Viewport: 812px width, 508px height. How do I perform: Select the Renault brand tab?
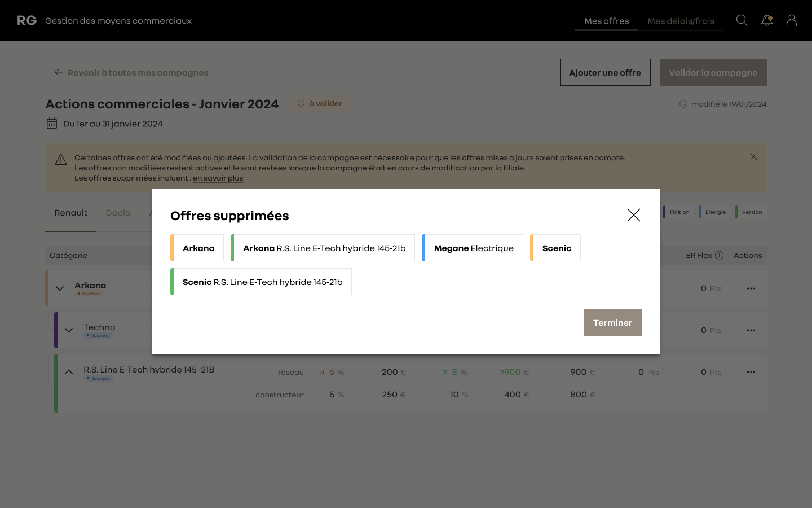coord(70,213)
